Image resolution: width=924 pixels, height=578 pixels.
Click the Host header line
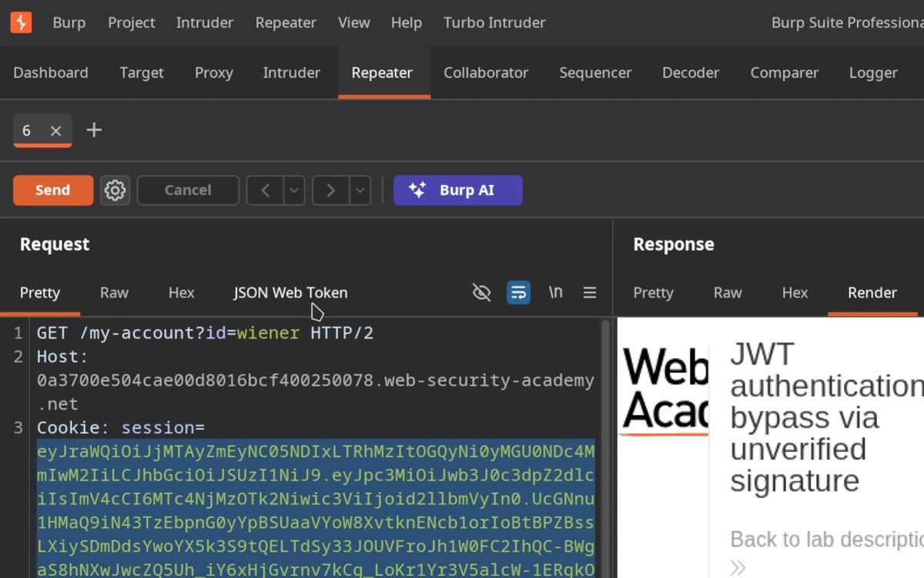coord(316,380)
